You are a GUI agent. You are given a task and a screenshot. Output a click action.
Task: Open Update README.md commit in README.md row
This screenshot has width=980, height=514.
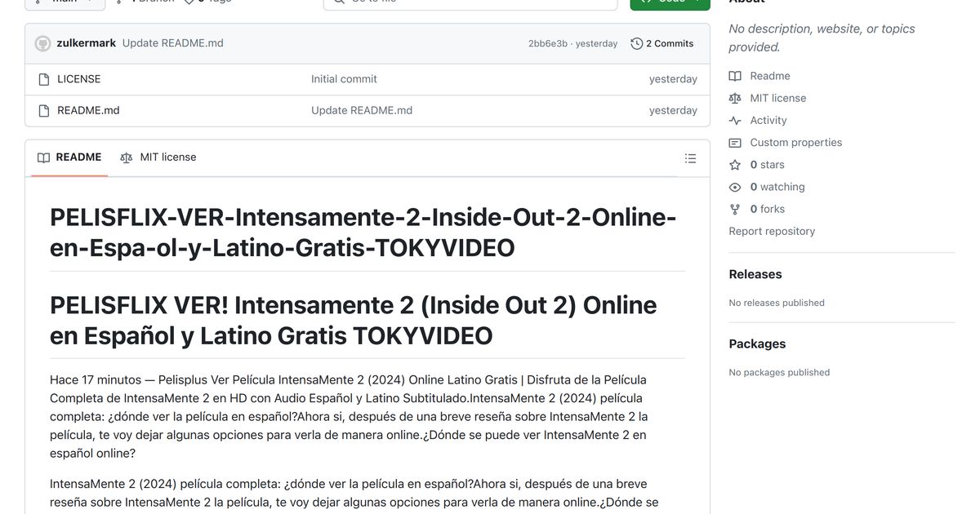pyautogui.click(x=362, y=110)
